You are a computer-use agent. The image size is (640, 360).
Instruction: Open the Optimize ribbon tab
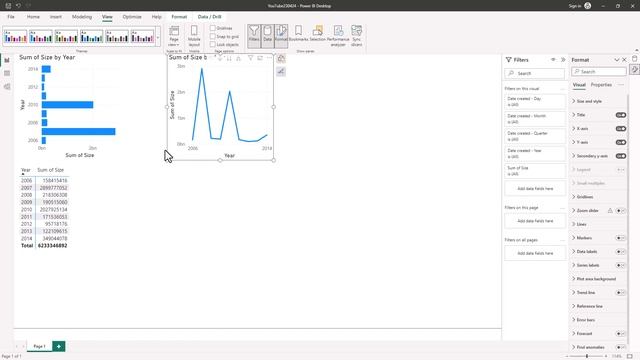(x=132, y=17)
